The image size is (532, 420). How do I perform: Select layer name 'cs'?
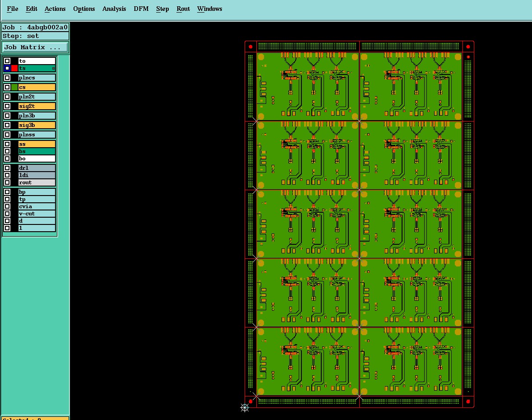(37, 87)
